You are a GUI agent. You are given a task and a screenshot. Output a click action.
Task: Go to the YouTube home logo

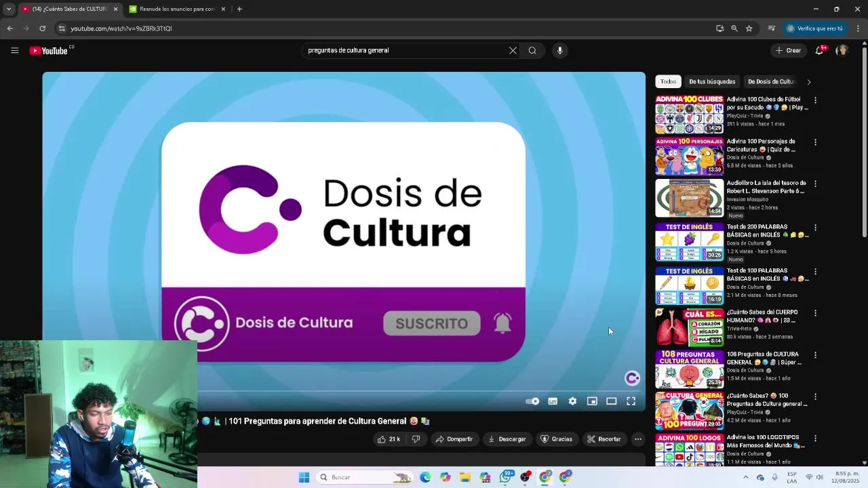[x=49, y=51]
